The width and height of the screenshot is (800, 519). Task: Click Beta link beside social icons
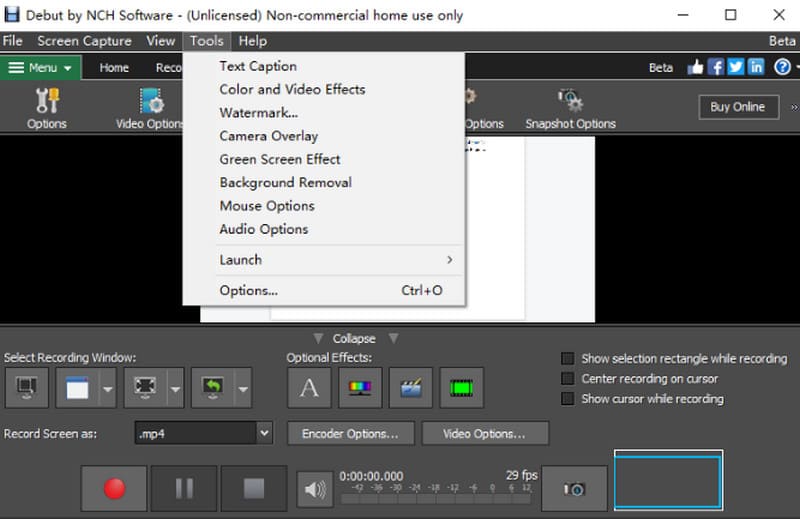pos(661,67)
